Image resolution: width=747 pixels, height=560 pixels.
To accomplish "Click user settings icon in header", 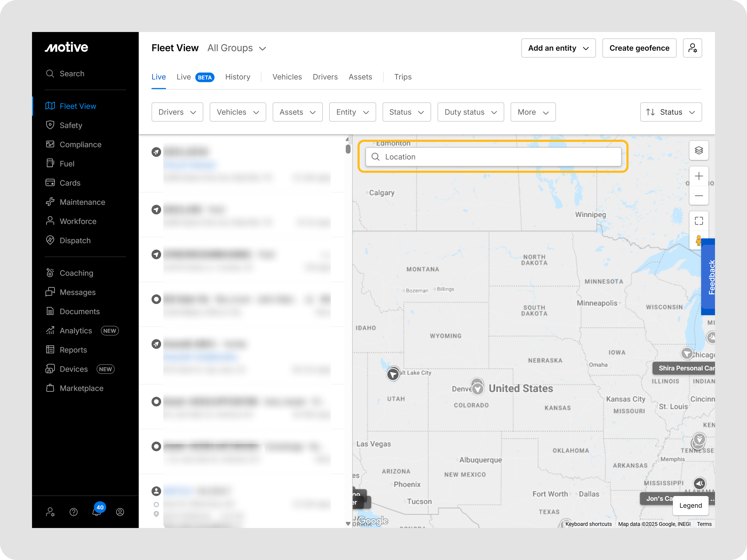I will (692, 48).
